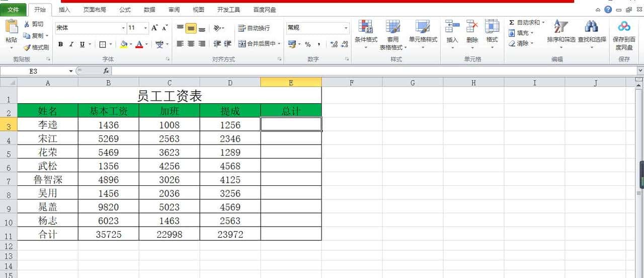Click column E header
This screenshot has height=278, width=644.
291,83
